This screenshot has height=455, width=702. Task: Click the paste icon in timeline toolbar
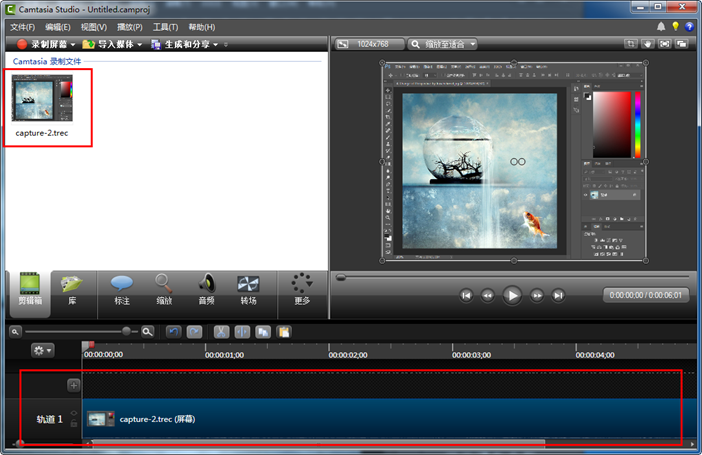coord(284,331)
